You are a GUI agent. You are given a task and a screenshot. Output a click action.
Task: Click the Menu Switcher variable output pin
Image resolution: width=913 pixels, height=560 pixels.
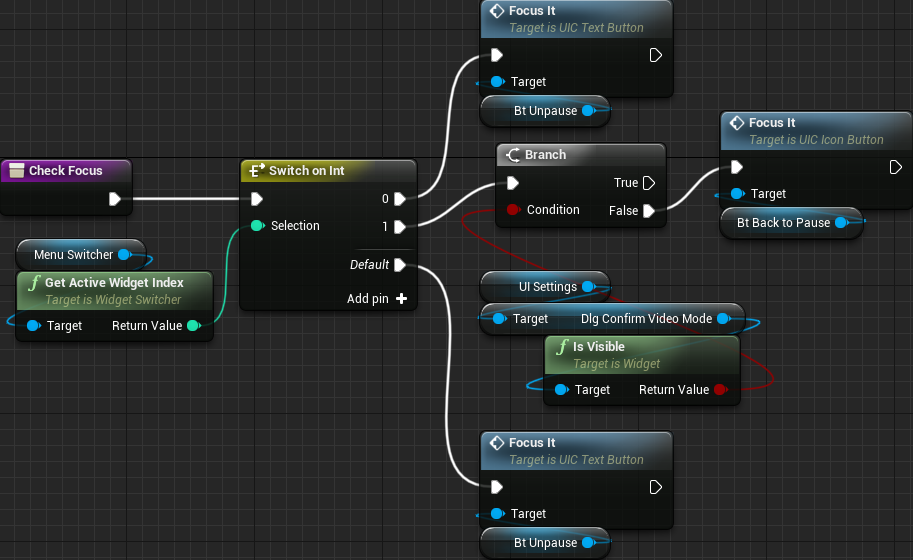click(x=125, y=254)
